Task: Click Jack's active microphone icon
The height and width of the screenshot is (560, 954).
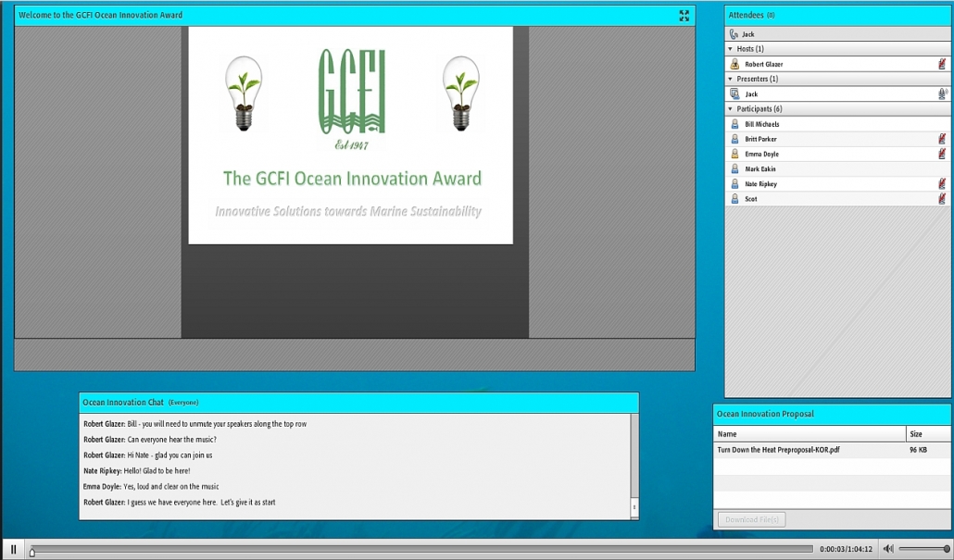Action: [x=942, y=93]
